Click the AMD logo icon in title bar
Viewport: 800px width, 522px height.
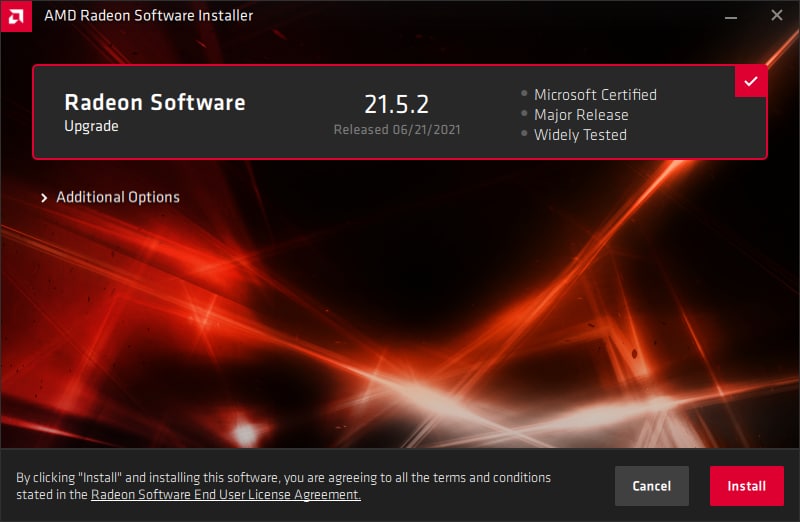[x=16, y=16]
